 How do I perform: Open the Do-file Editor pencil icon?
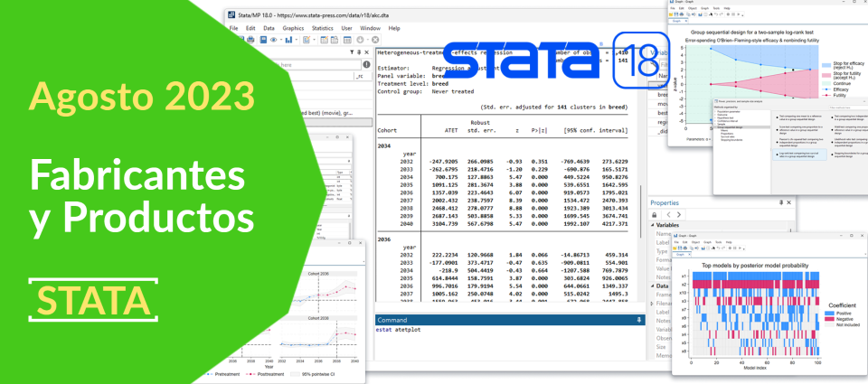point(307,39)
